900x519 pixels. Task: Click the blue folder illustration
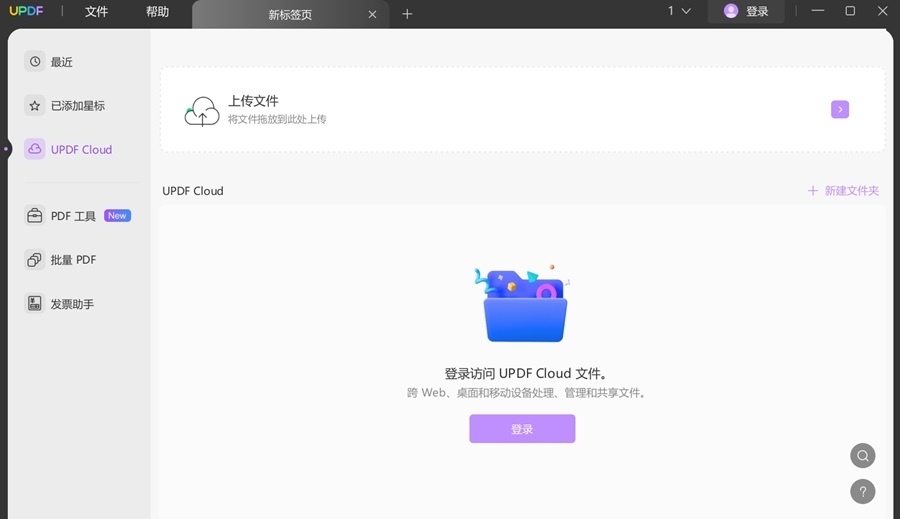click(523, 304)
